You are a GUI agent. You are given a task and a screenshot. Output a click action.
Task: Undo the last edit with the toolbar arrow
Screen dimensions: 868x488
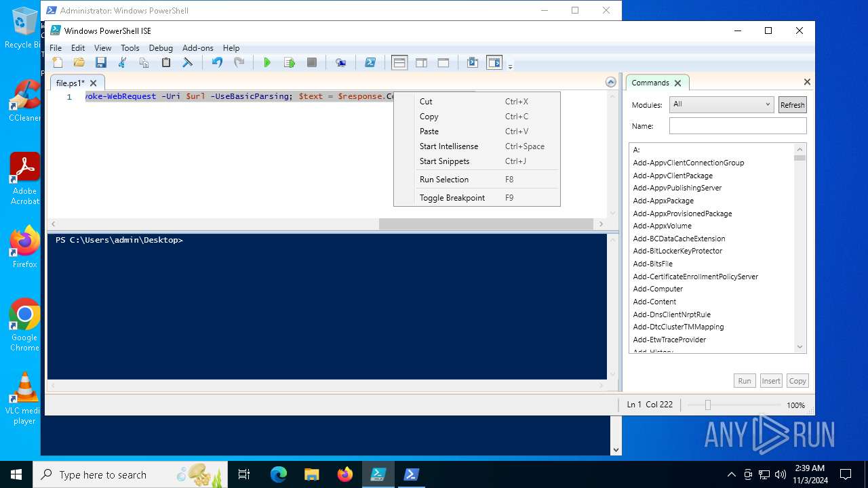click(217, 62)
